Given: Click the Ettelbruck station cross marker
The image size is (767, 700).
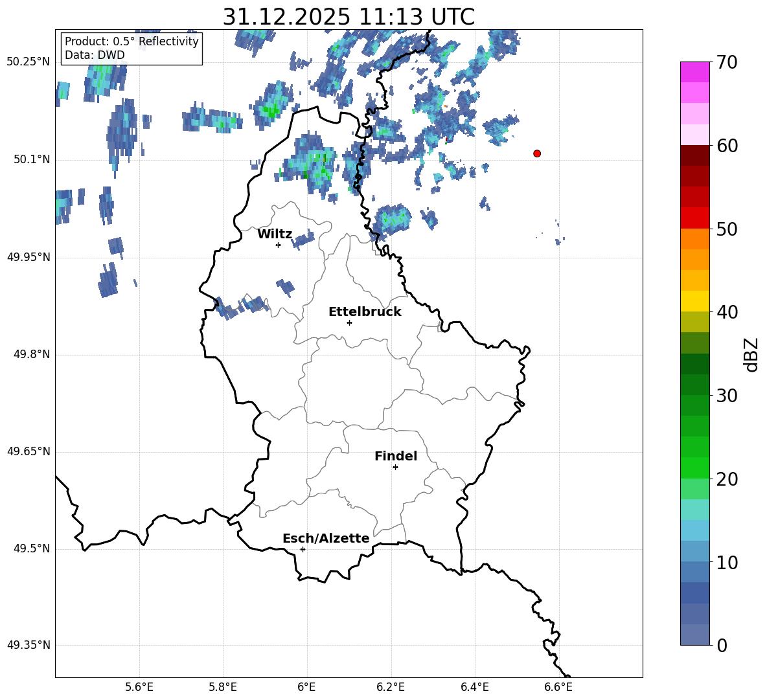Looking at the screenshot, I should pyautogui.click(x=349, y=322).
